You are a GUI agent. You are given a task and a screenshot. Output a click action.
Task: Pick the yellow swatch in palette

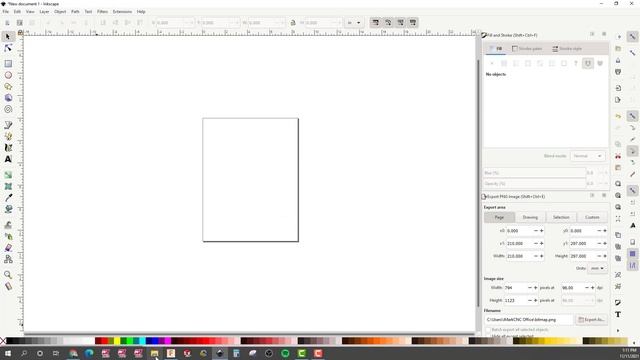click(117, 341)
